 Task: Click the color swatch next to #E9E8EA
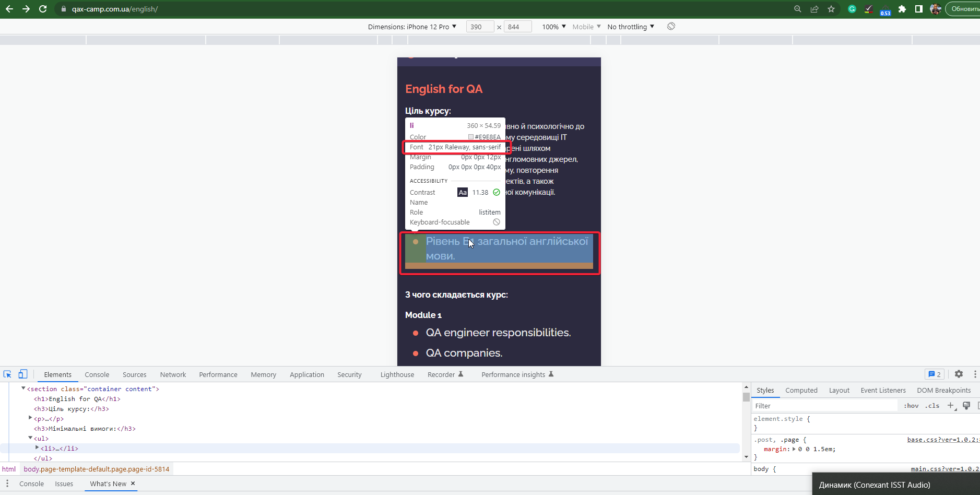(x=471, y=137)
